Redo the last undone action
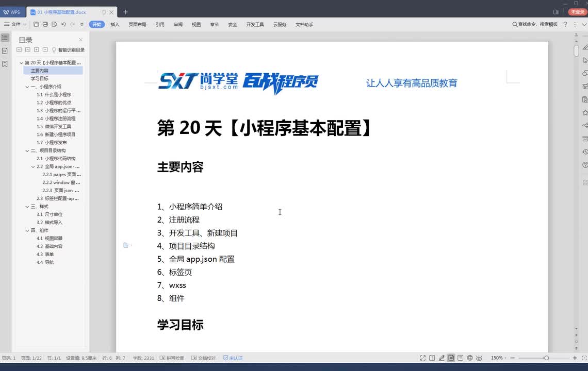588x371 pixels. pyautogui.click(x=73, y=24)
